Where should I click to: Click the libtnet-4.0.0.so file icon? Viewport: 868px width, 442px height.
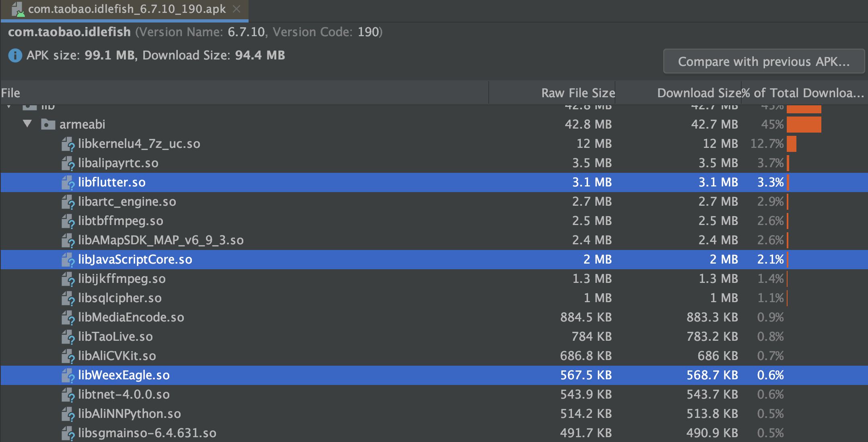point(68,395)
